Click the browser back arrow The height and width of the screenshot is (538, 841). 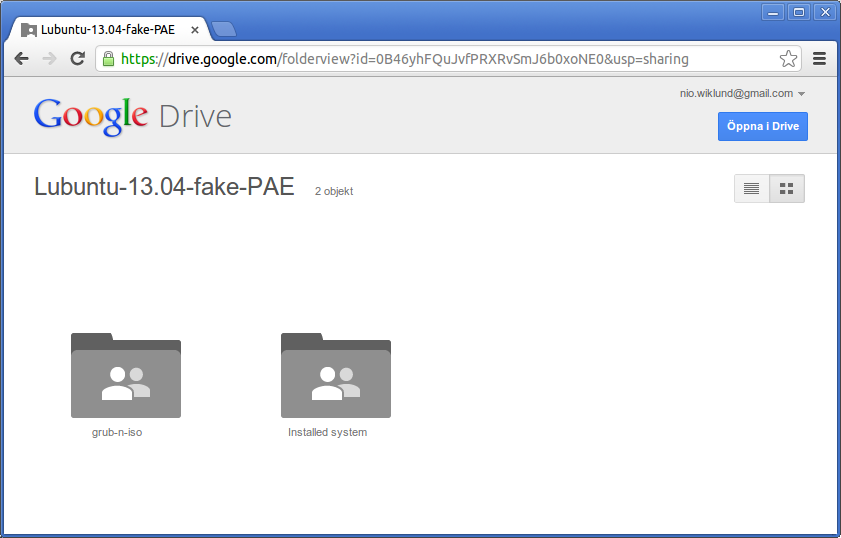21,59
